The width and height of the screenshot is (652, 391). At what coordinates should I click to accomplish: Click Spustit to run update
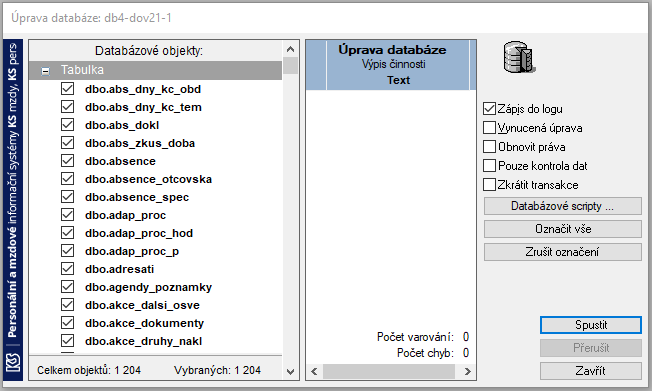591,325
